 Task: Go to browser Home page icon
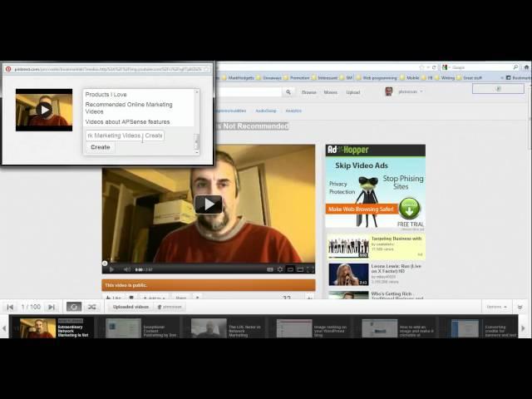click(x=526, y=67)
